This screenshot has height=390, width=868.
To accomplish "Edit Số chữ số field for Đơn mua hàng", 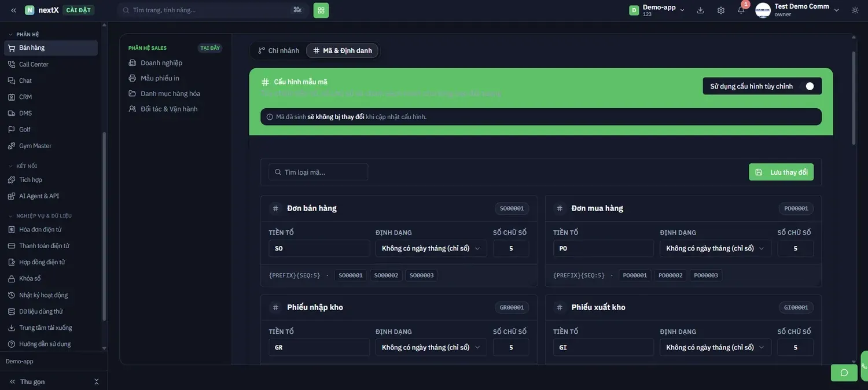I will pos(796,248).
